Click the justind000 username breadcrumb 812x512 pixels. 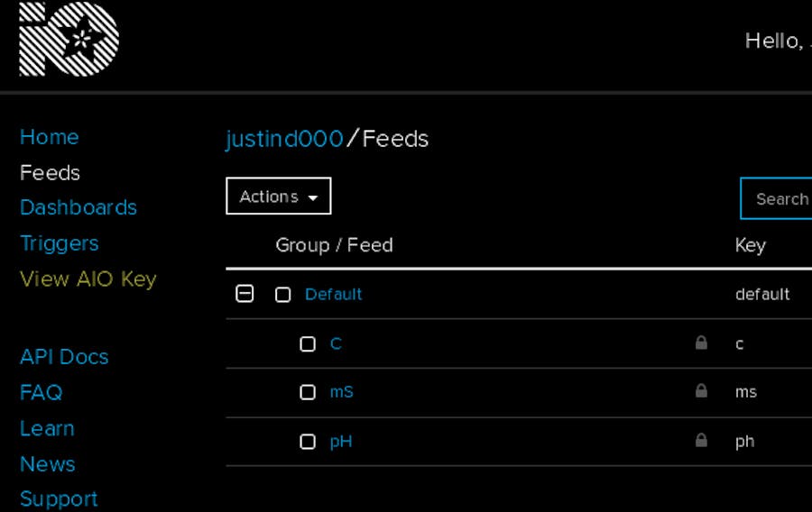click(x=284, y=139)
